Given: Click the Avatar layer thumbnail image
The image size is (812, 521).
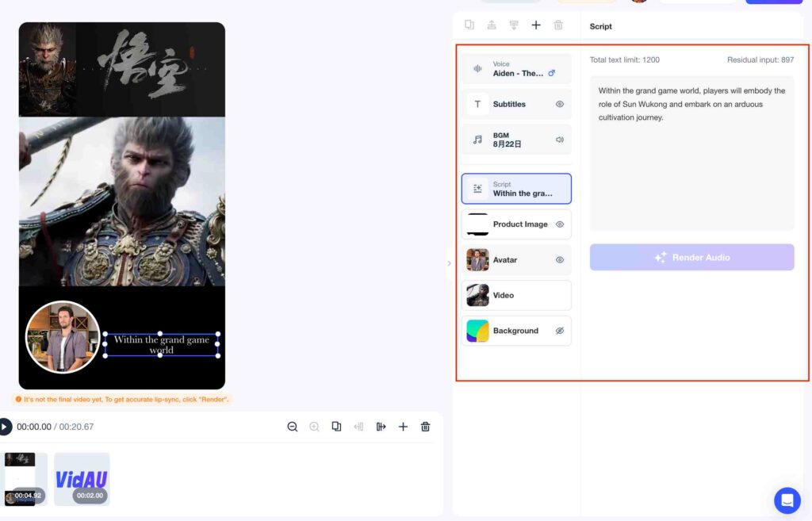Looking at the screenshot, I should [477, 260].
